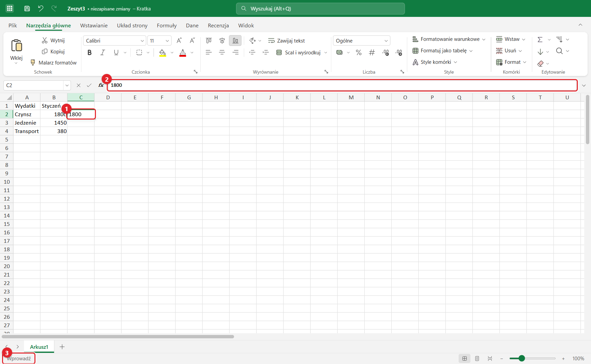This screenshot has height=364, width=591.
Task: Decrease font size icon
Action: pos(192,41)
